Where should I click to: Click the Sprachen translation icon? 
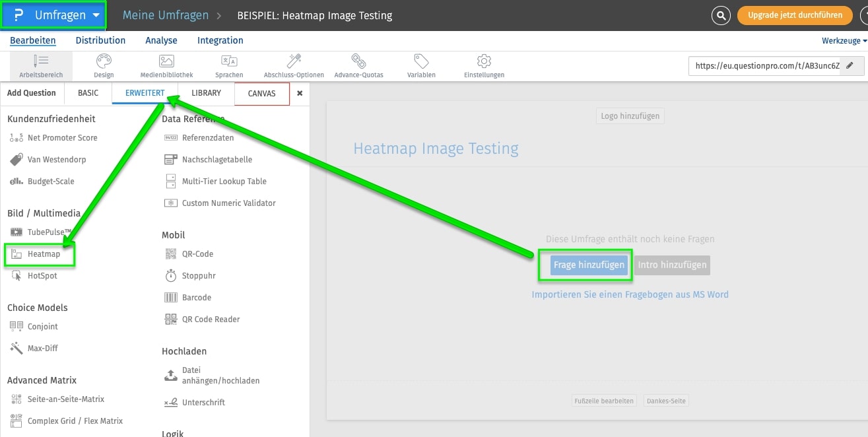(229, 62)
